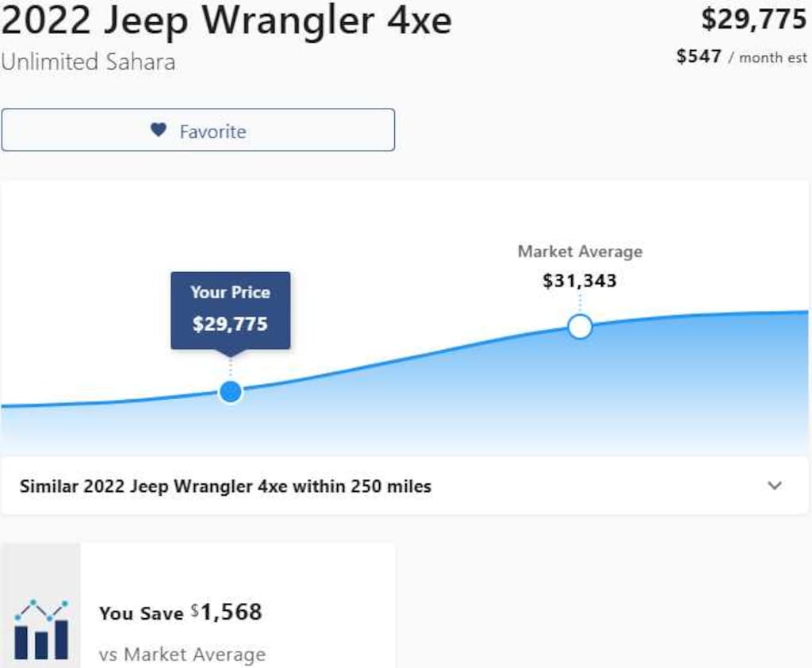Select the 2022 Jeep Wrangler 4xe title
The image size is (812, 668).
click(224, 21)
